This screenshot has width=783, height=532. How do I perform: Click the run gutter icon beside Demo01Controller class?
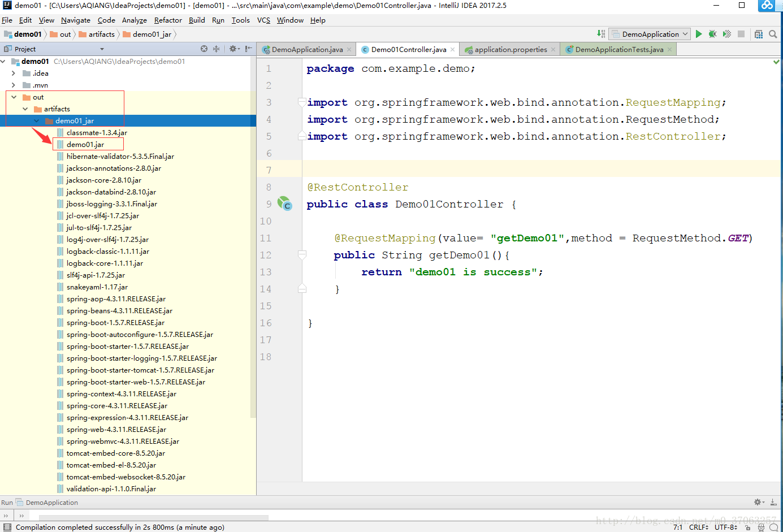[x=284, y=204]
